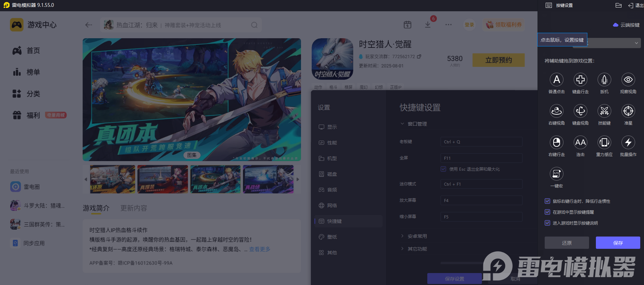Viewport: 644px width, 285px height.
Task: Show previous screenshot thumbnails
Action: pyautogui.click(x=86, y=179)
